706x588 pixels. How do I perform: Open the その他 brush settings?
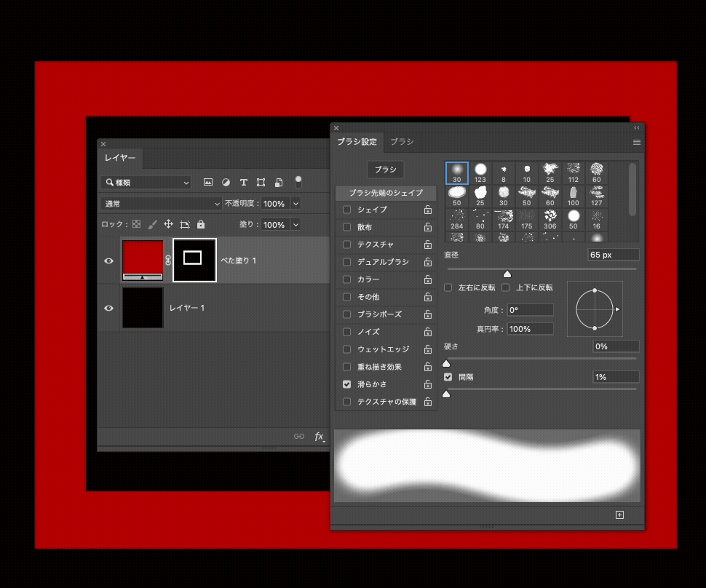[368, 297]
